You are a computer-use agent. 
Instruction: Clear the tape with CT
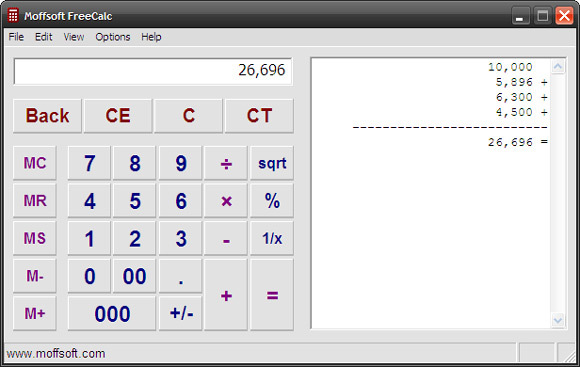pos(259,116)
